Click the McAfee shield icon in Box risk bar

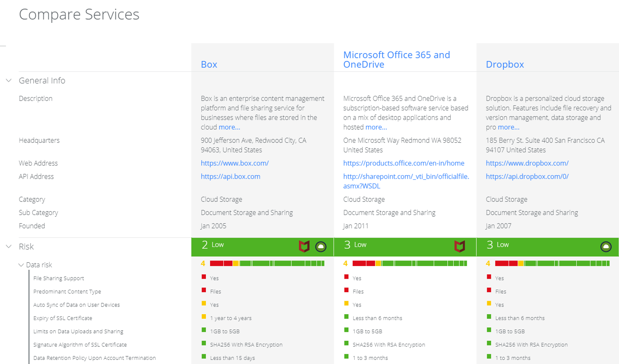click(x=304, y=246)
